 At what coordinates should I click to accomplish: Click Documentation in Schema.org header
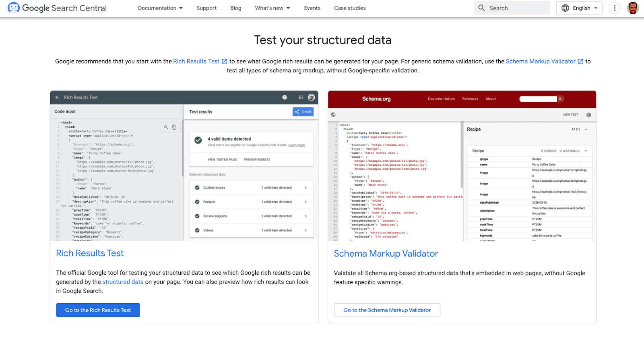click(x=441, y=99)
